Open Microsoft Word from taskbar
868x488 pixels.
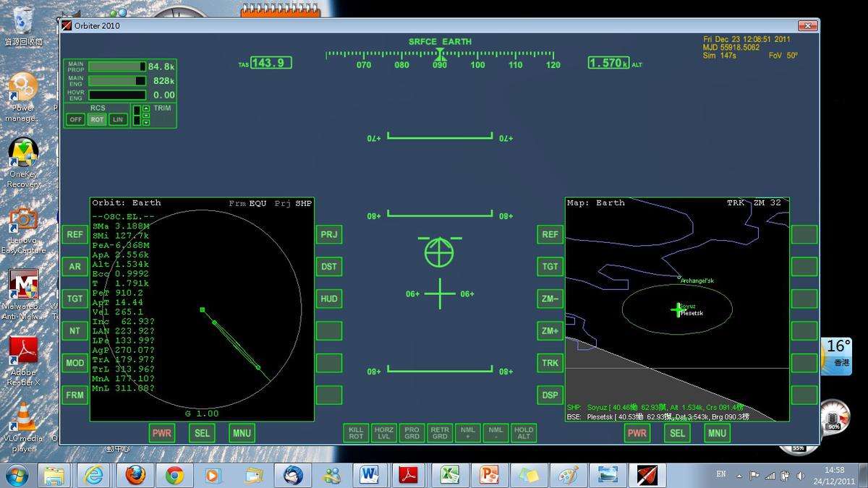[369, 475]
